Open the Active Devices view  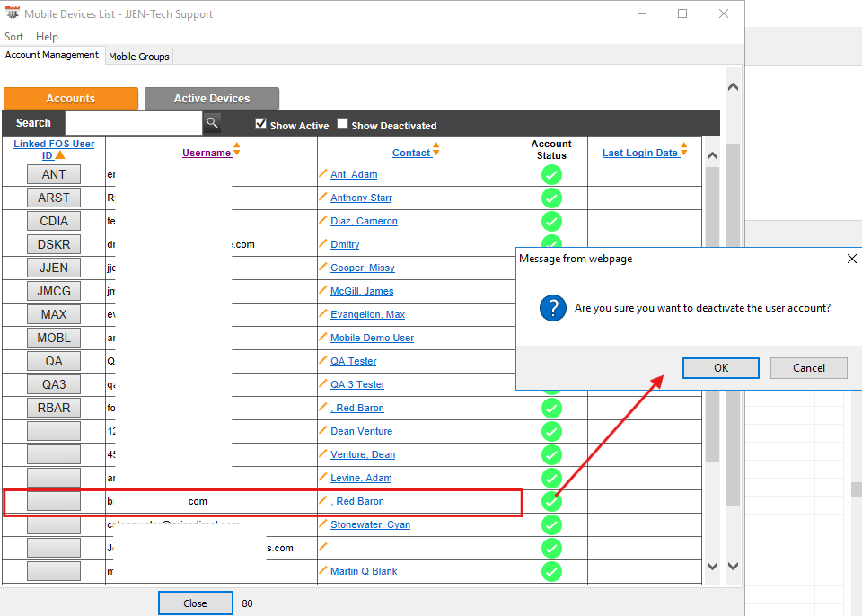click(212, 99)
